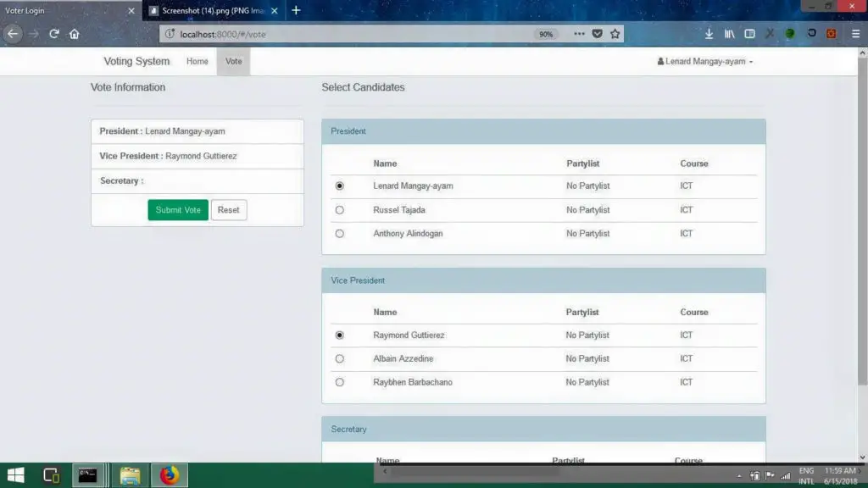Open the Firefox hamburger menu

[x=854, y=34]
